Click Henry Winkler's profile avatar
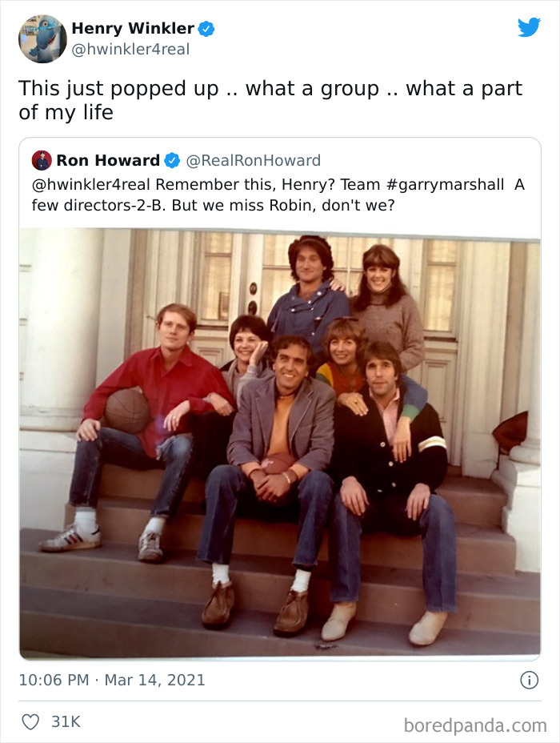This screenshot has width=560, height=743. click(x=42, y=37)
